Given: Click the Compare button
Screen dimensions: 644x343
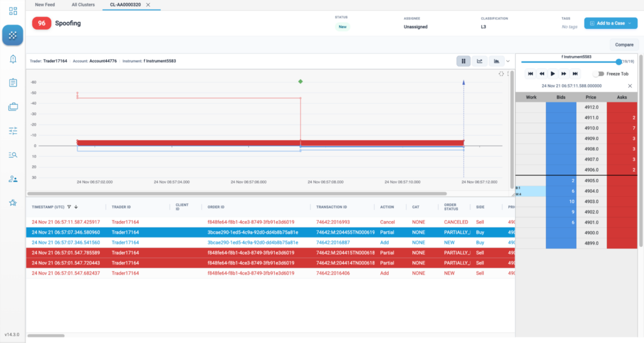Looking at the screenshot, I should [625, 45].
